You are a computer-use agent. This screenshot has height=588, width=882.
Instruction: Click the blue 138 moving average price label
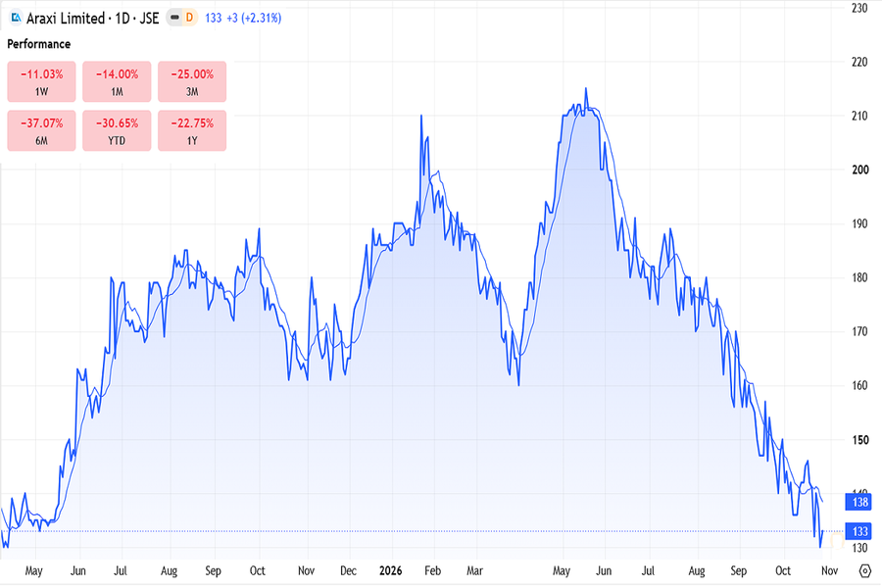coord(858,502)
